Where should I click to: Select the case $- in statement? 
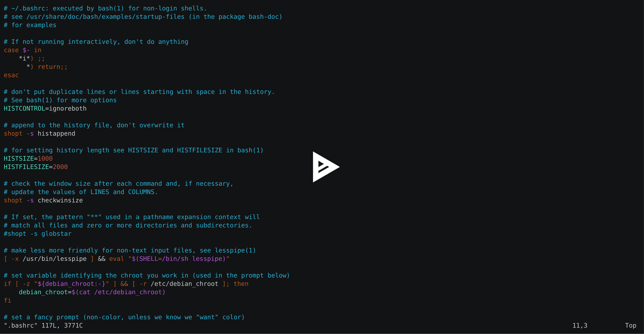pos(23,50)
